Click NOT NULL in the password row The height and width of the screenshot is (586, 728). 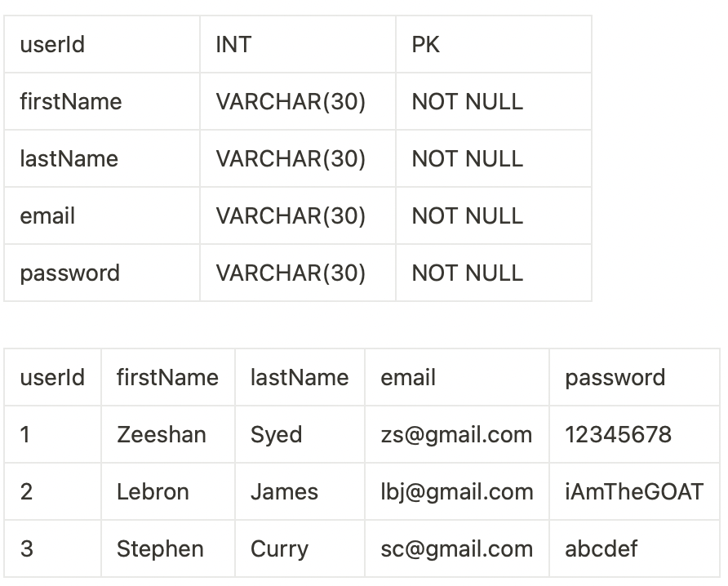[x=467, y=273]
